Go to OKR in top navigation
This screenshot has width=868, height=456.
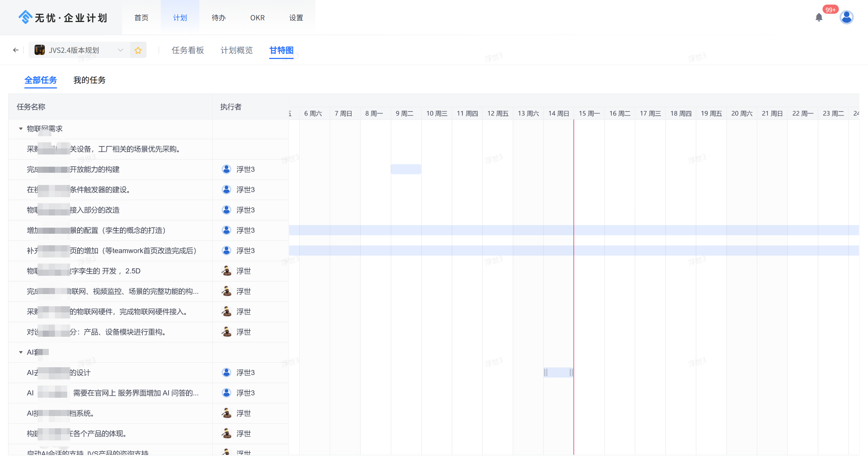click(257, 18)
